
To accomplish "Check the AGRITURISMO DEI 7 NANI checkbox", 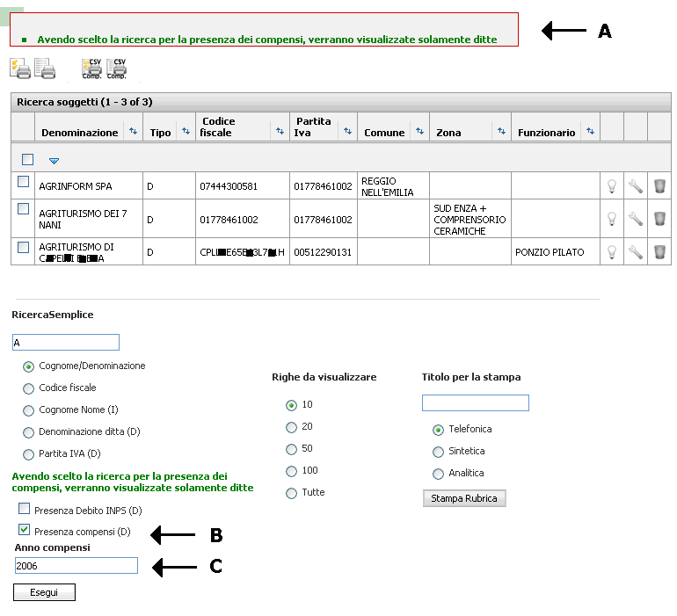I will [x=24, y=209].
